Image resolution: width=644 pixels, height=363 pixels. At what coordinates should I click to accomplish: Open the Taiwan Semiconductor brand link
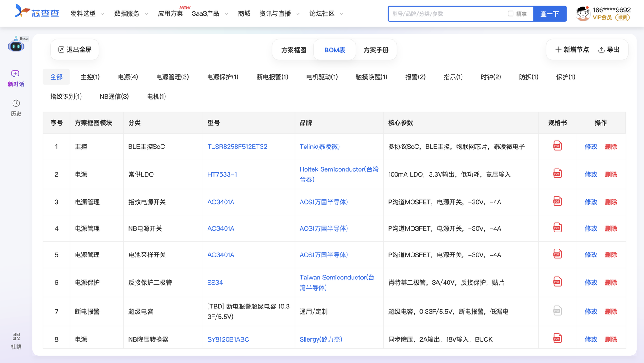click(x=337, y=283)
